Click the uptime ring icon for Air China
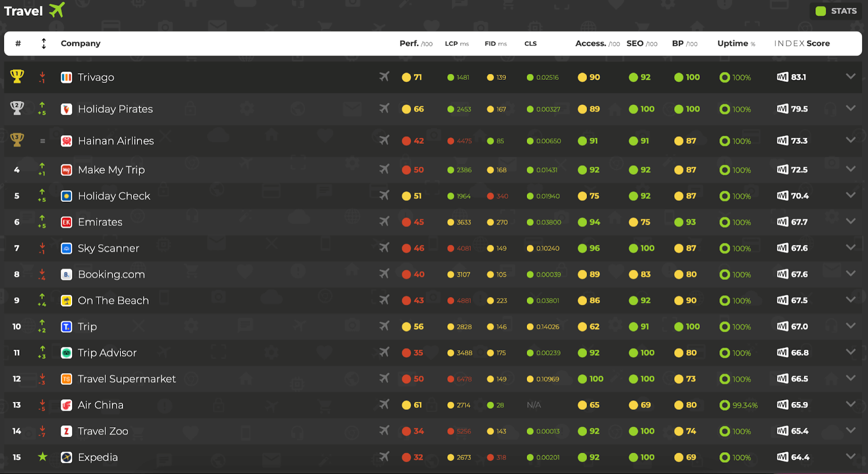This screenshot has width=868, height=474. 724,405
